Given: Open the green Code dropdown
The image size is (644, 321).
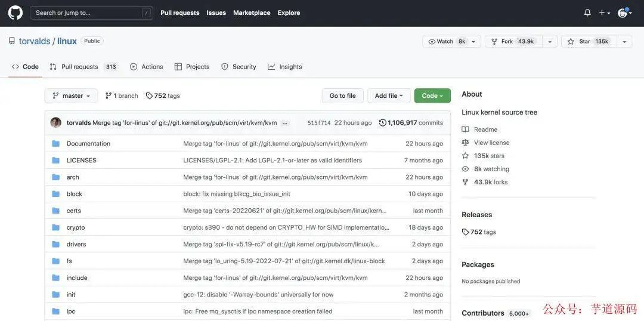Looking at the screenshot, I should coord(432,96).
